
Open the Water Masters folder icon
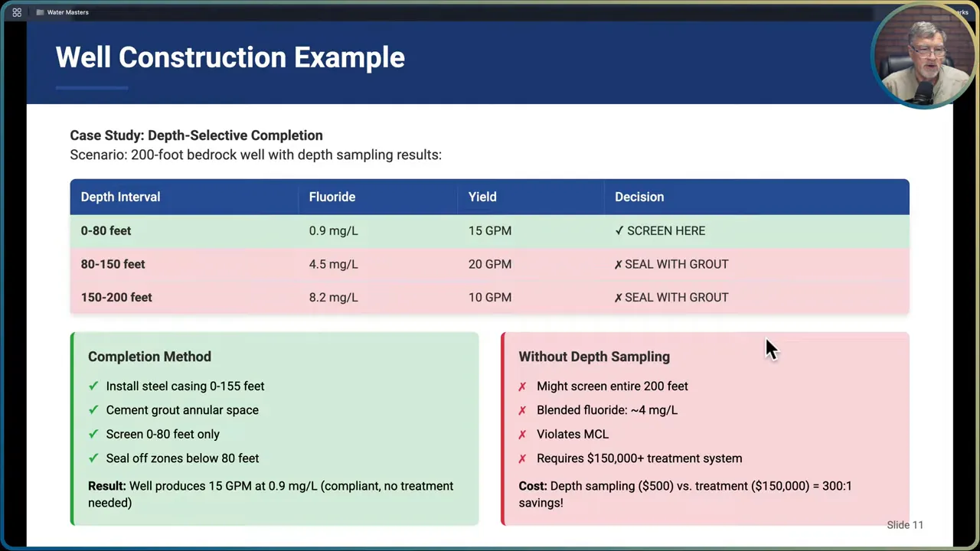(41, 12)
